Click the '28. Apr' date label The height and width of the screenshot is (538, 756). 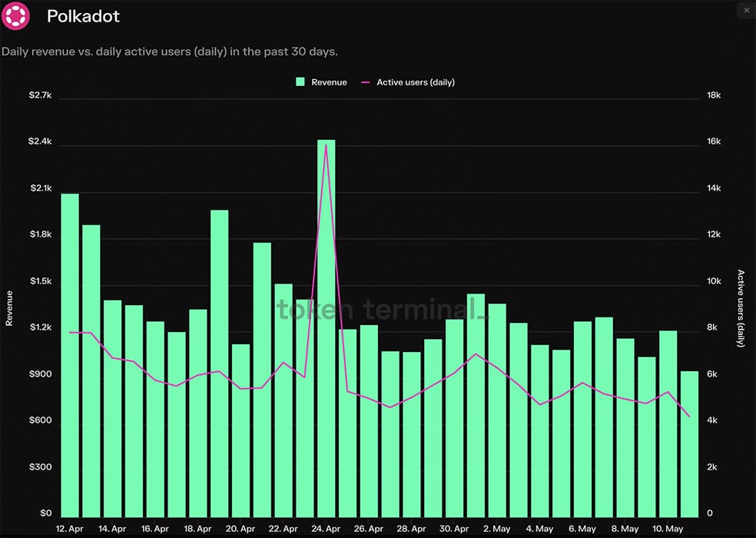click(411, 529)
